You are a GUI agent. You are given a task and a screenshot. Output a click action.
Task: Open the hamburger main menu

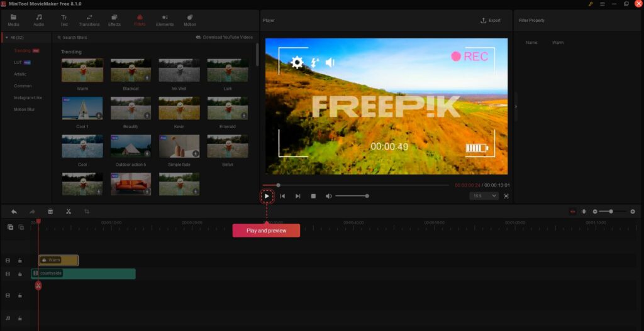tap(602, 4)
